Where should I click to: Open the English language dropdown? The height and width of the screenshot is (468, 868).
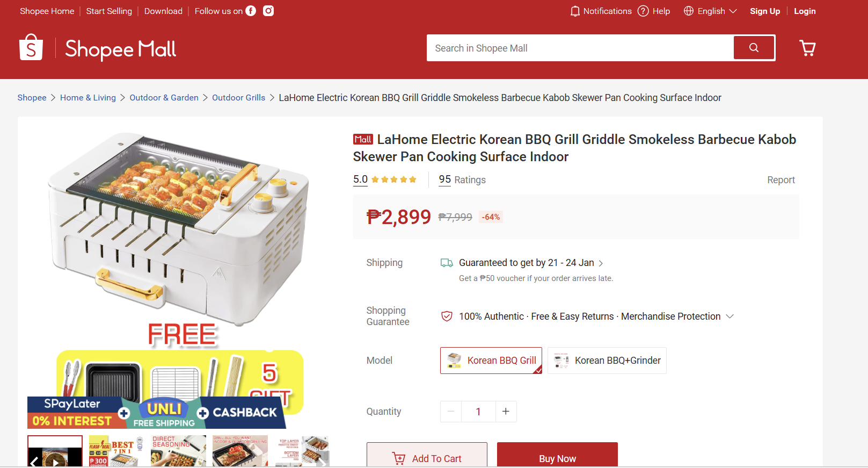[x=710, y=11]
